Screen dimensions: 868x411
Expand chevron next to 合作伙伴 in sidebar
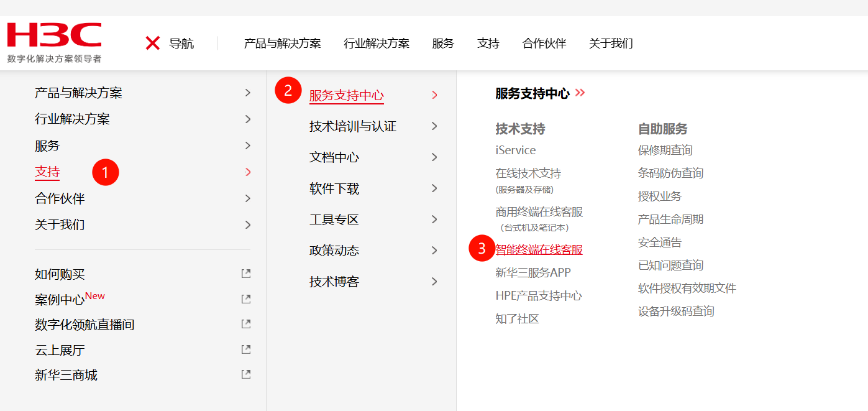pyautogui.click(x=248, y=198)
